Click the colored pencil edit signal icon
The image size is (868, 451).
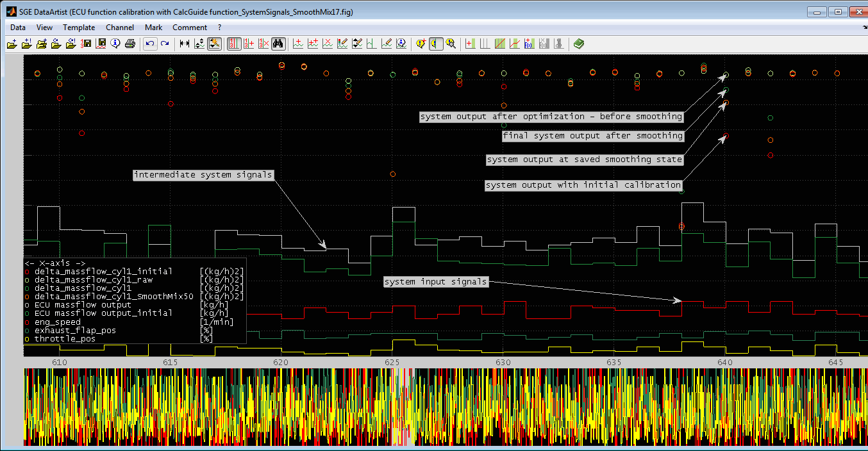pos(342,44)
